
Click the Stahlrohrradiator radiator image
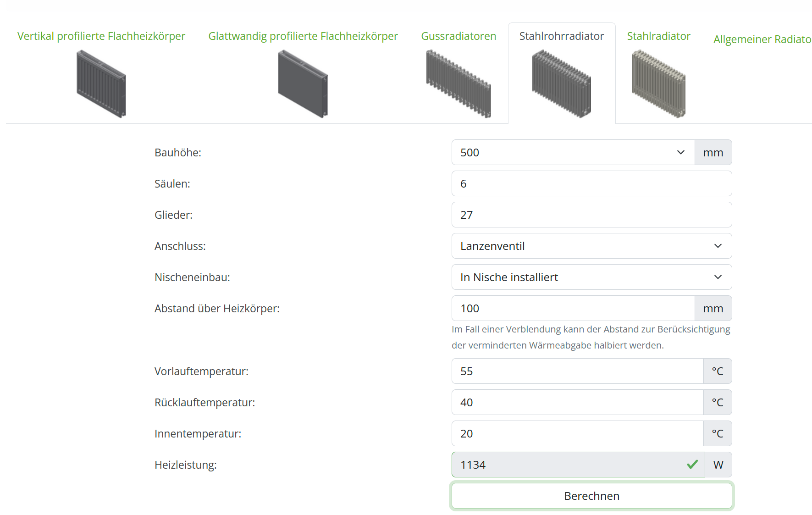pos(561,84)
